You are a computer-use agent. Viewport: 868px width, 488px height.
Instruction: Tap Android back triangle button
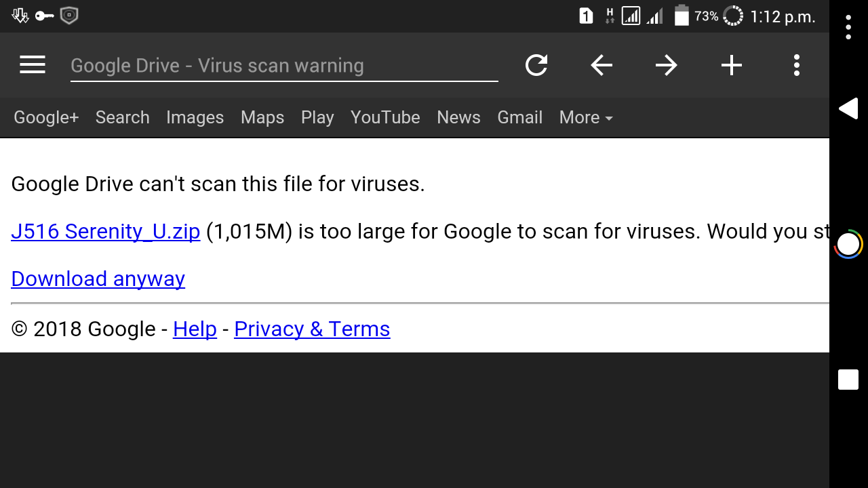click(x=848, y=108)
